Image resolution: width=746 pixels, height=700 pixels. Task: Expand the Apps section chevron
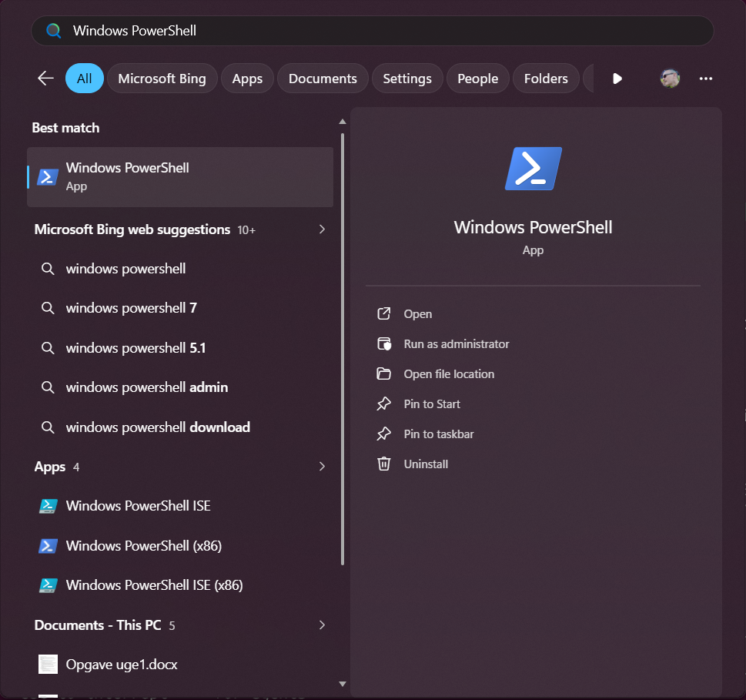coord(322,467)
